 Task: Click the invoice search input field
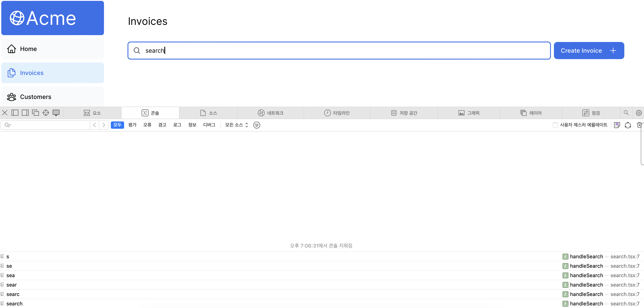339,51
